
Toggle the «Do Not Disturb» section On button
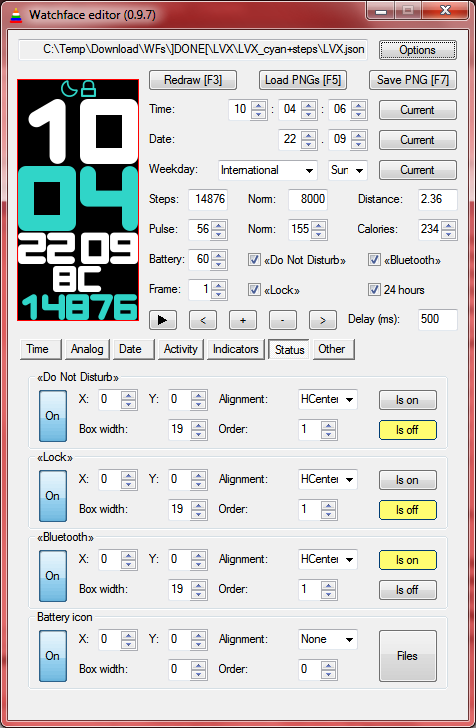(52, 416)
